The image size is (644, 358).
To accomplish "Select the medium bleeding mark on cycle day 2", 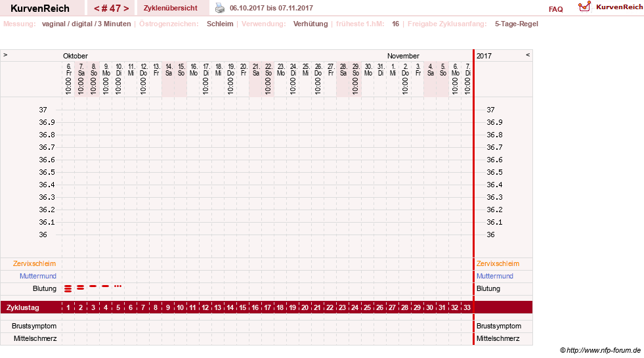I will 81,287.
